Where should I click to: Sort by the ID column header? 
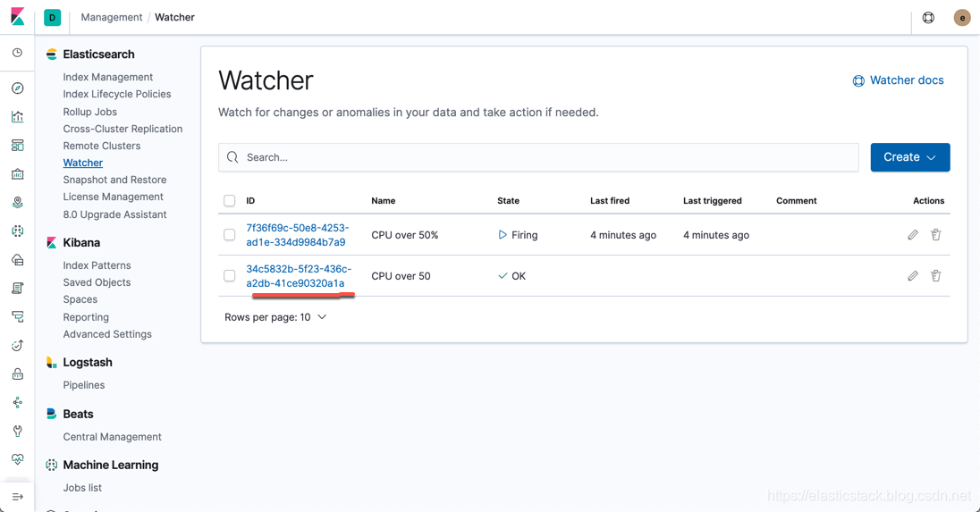point(250,200)
